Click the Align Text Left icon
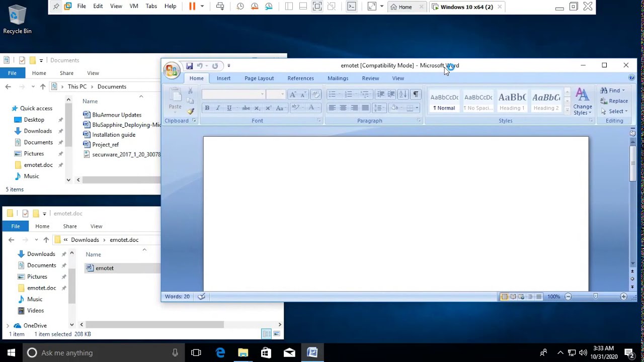Screen dimensions: 644x362 click(332, 108)
